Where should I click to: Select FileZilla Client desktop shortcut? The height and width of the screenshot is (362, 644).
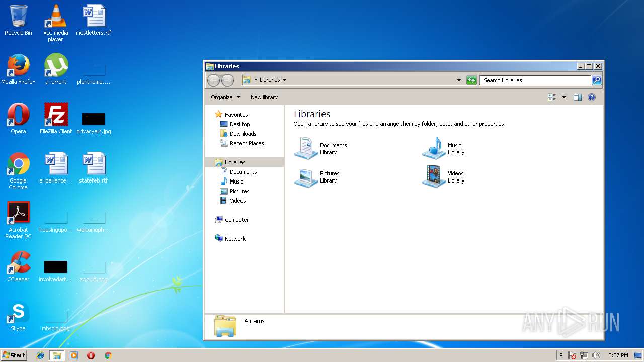(56, 119)
